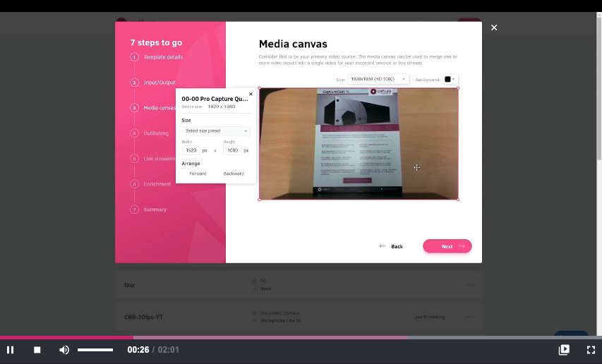Click the step 7 circle icon
The image size is (602, 364).
(x=134, y=210)
